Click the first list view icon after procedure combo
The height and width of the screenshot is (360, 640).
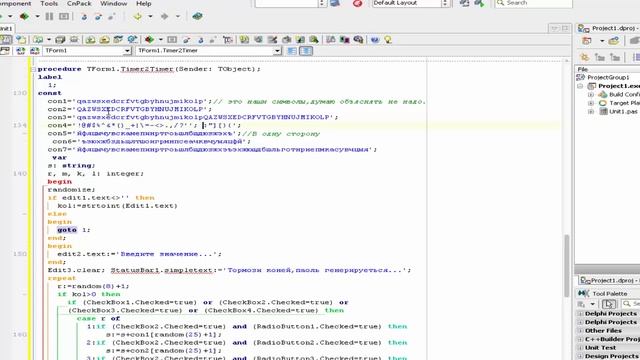coord(292,51)
